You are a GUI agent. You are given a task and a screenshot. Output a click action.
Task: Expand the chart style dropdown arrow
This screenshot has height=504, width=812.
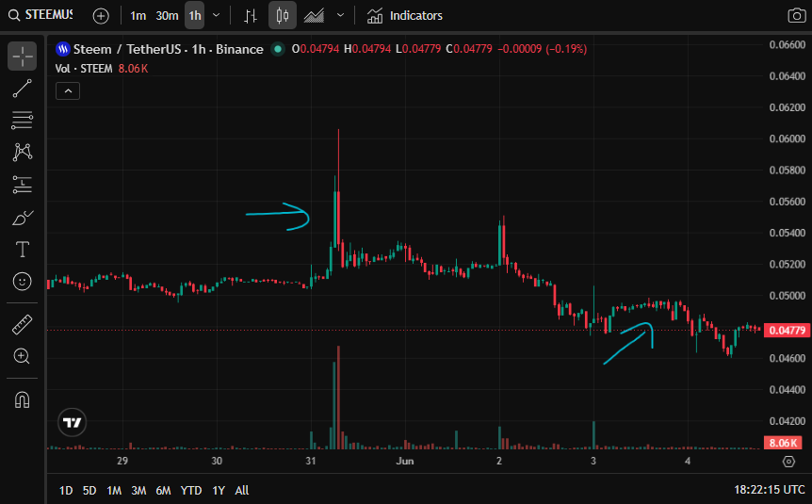pyautogui.click(x=340, y=15)
